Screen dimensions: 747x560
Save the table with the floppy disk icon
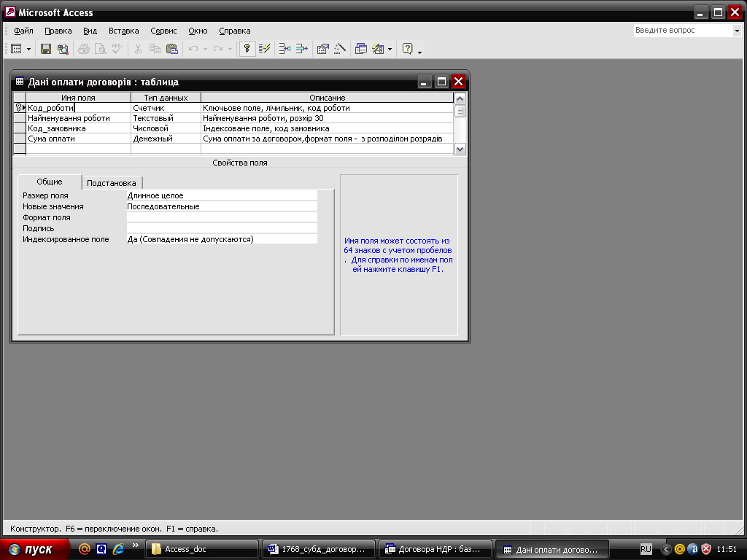click(x=46, y=49)
